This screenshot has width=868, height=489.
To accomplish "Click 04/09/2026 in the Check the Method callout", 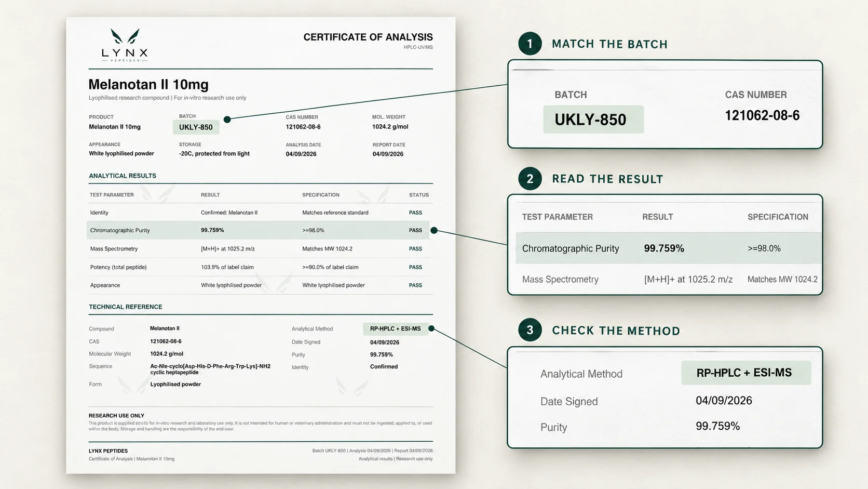I will (x=724, y=401).
